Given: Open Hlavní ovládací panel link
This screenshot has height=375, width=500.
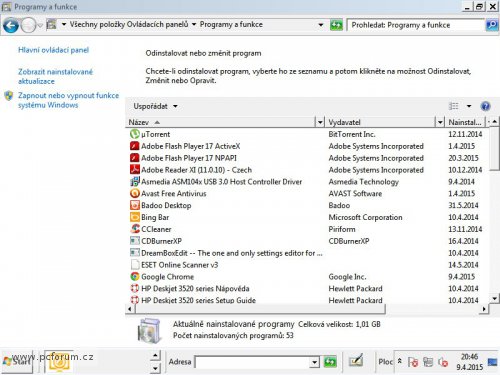Looking at the screenshot, I should coord(53,50).
